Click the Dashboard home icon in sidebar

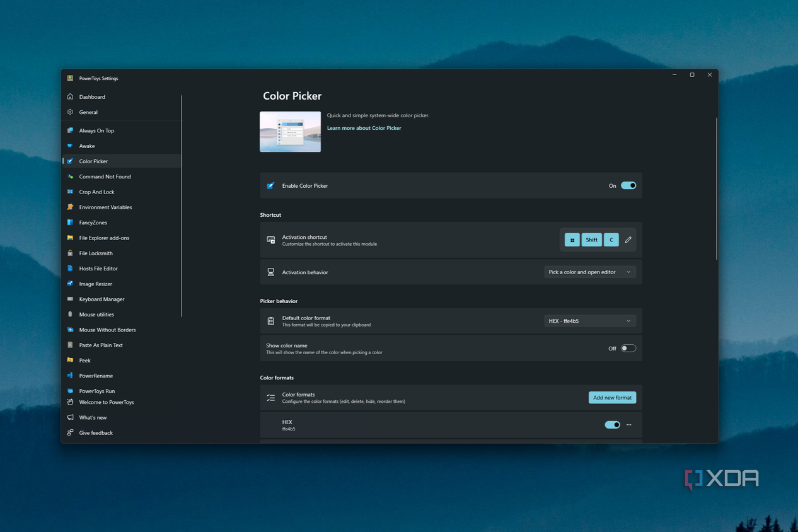click(70, 96)
